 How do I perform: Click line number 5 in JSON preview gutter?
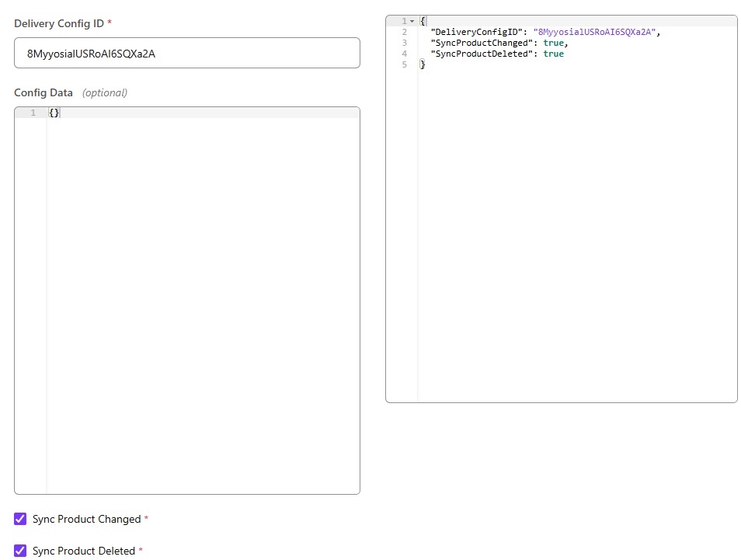[405, 64]
